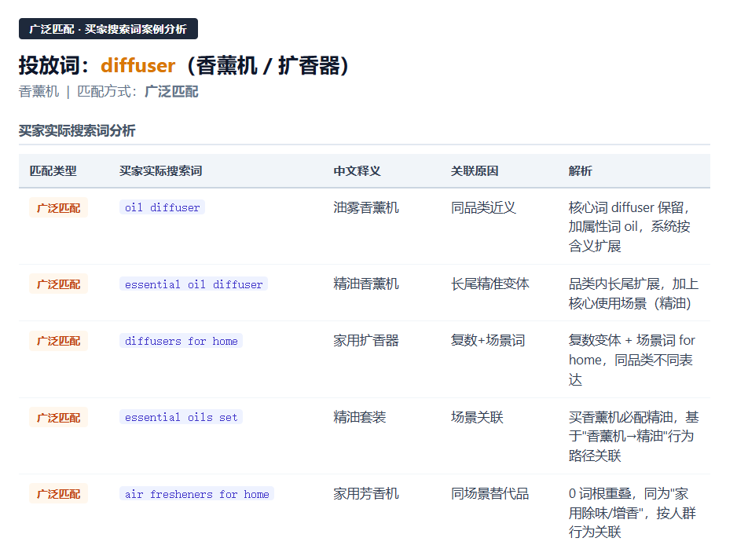Click 广泛匹配 badge in essential oil diffuser row
This screenshot has height=560, width=737.
pos(59,284)
